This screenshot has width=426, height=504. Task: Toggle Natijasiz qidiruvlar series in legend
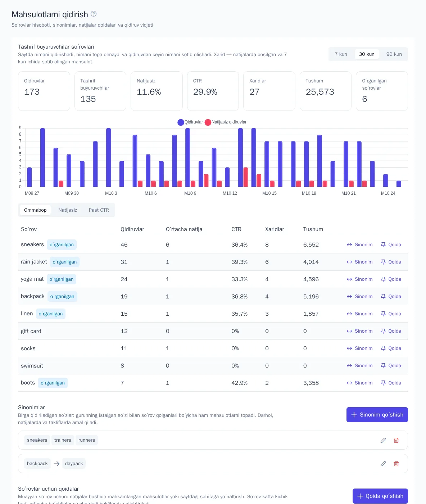click(226, 122)
